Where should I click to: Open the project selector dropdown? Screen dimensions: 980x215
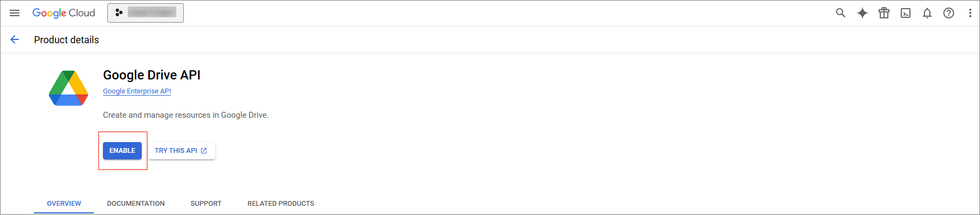146,13
